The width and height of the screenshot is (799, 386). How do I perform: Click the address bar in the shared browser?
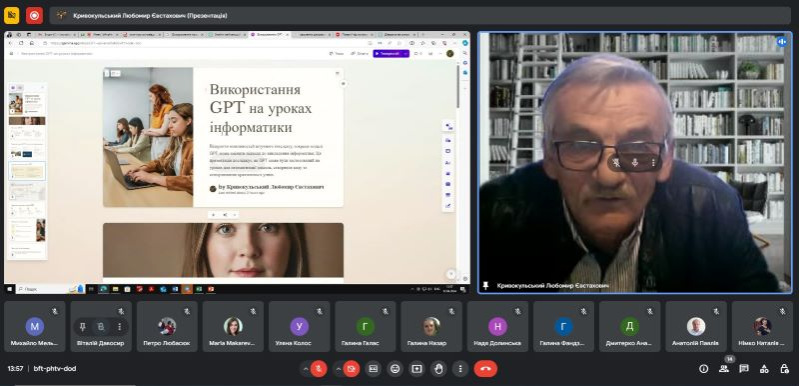[204, 43]
